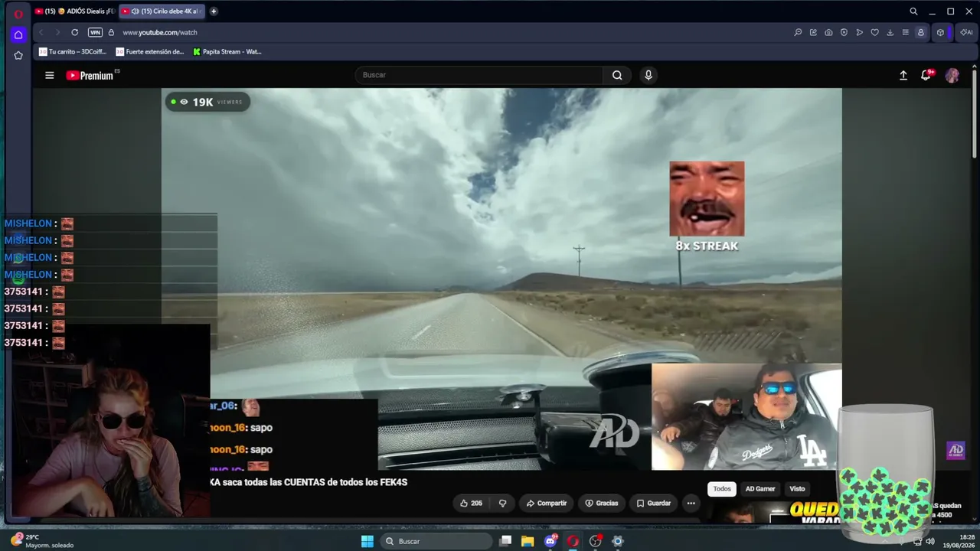Viewport: 980px width, 551px height.
Task: Open Opera AI assistant button
Action: [966, 32]
